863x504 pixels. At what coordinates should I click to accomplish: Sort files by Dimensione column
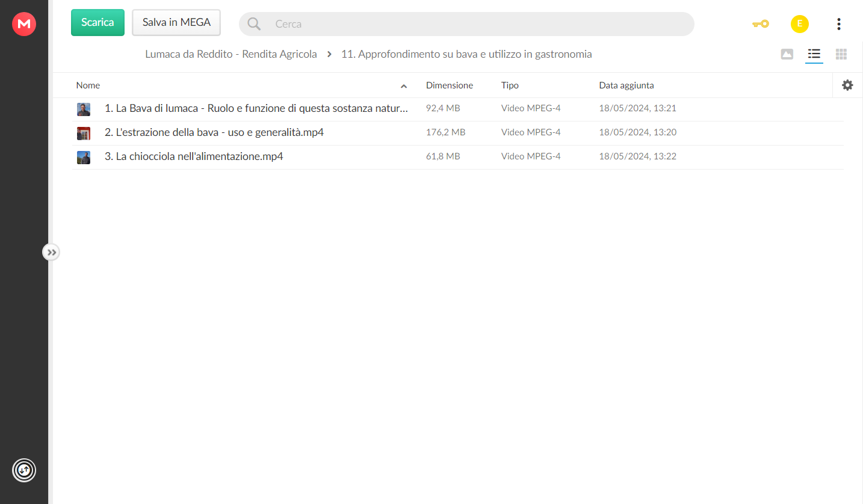point(450,85)
